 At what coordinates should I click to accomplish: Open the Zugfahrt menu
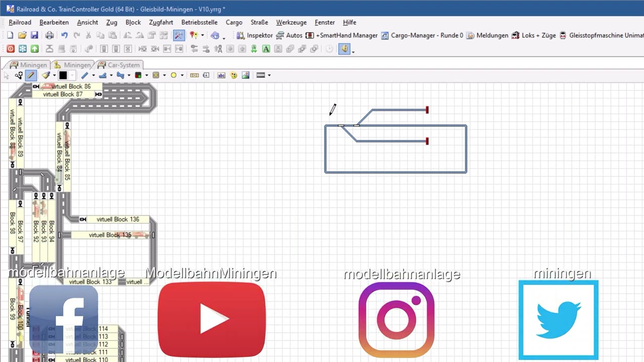161,22
